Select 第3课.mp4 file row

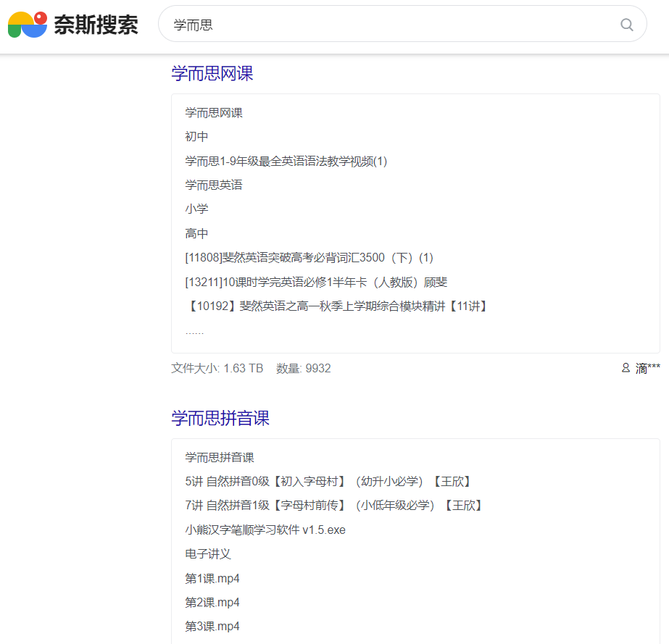coord(212,627)
